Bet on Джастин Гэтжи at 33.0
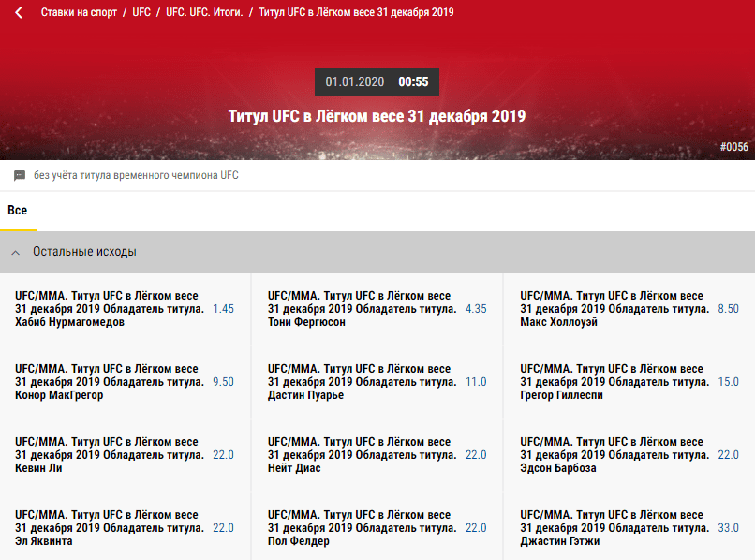The width and height of the screenshot is (755, 560). 728,528
